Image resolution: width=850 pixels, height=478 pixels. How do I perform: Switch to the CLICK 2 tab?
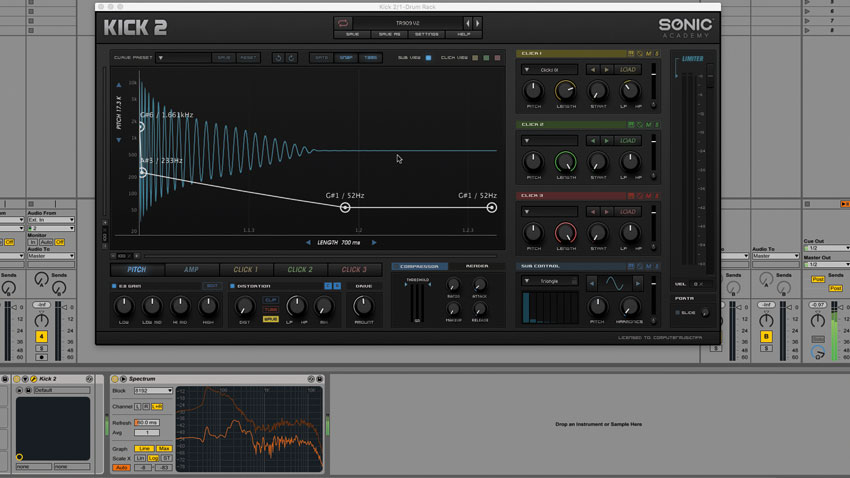pos(300,269)
